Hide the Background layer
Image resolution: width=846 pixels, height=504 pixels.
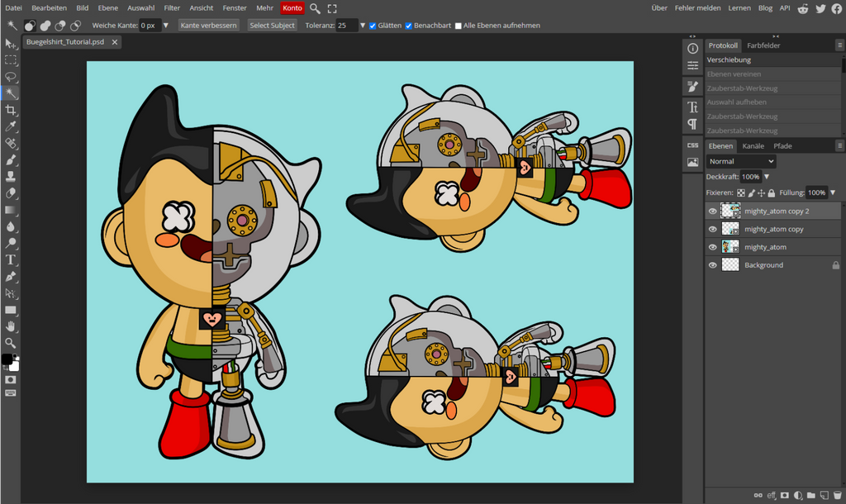(712, 265)
